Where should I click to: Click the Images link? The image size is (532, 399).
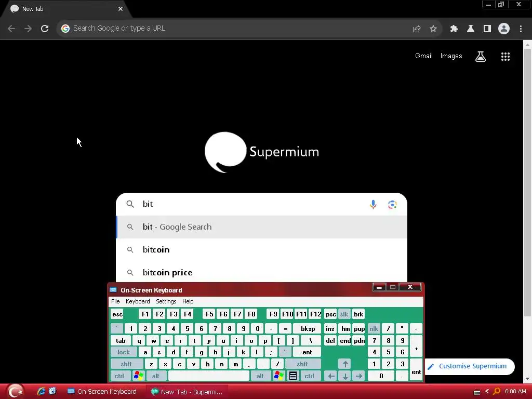[x=451, y=56]
